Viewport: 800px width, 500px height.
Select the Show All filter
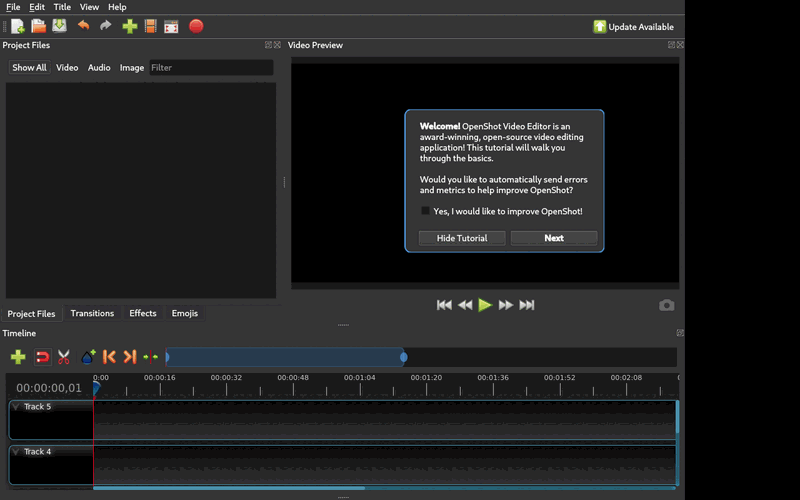click(x=29, y=67)
